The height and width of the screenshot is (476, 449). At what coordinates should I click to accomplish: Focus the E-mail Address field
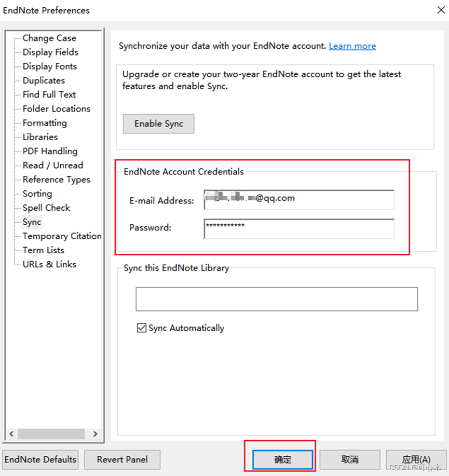pyautogui.click(x=299, y=200)
